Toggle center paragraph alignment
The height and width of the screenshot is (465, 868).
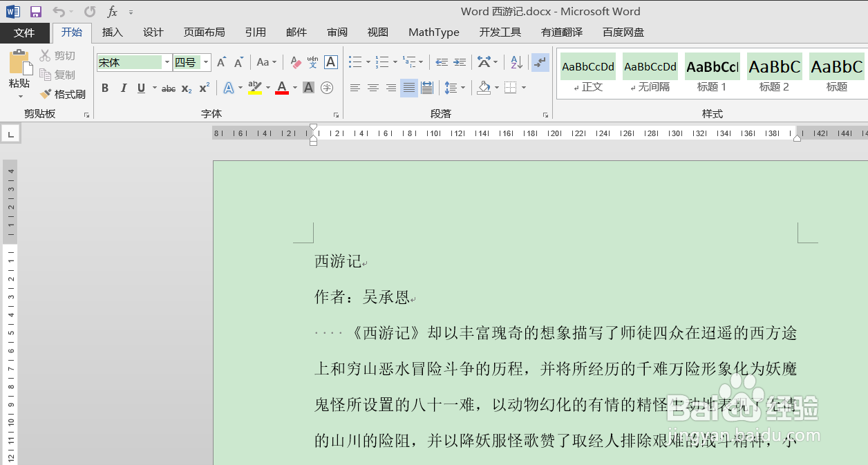[x=372, y=87]
